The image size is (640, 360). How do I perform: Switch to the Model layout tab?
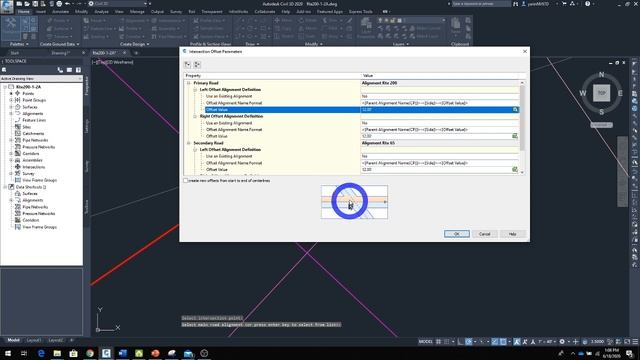coord(13,340)
